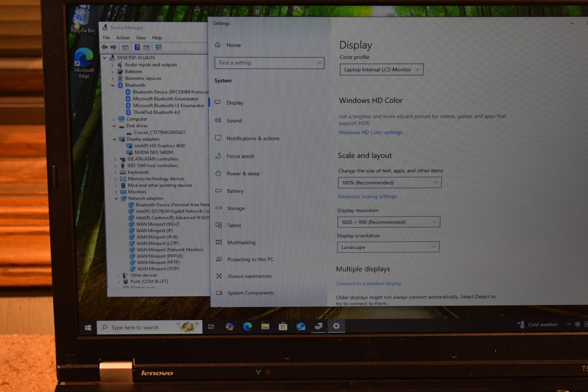588x392 pixels.
Task: Select Battery in Settings sidebar
Action: (235, 191)
